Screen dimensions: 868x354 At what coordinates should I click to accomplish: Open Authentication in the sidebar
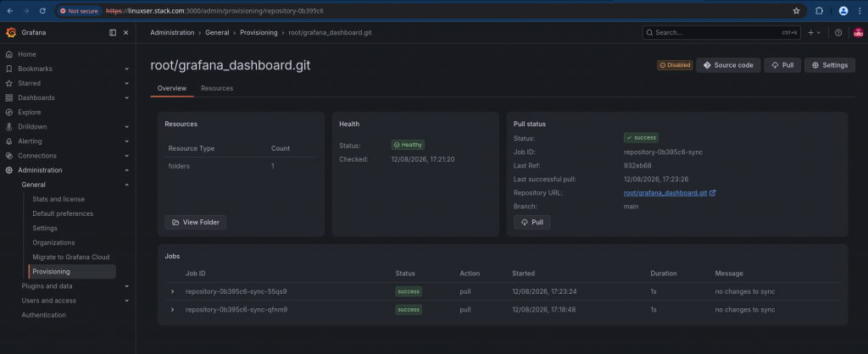click(44, 315)
